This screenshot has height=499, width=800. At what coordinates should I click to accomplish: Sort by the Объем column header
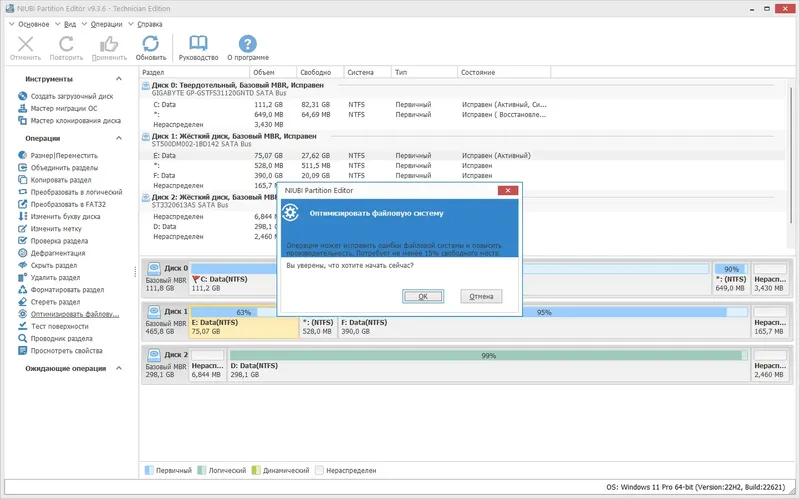273,72
